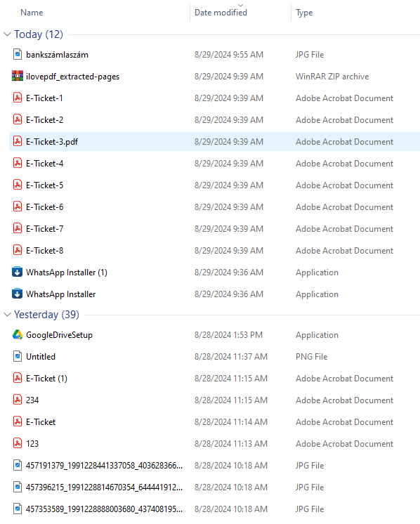The width and height of the screenshot is (420, 524).
Task: Click the WinRAR icon of ilovepdf_extracted-pages
Action: 18,76
